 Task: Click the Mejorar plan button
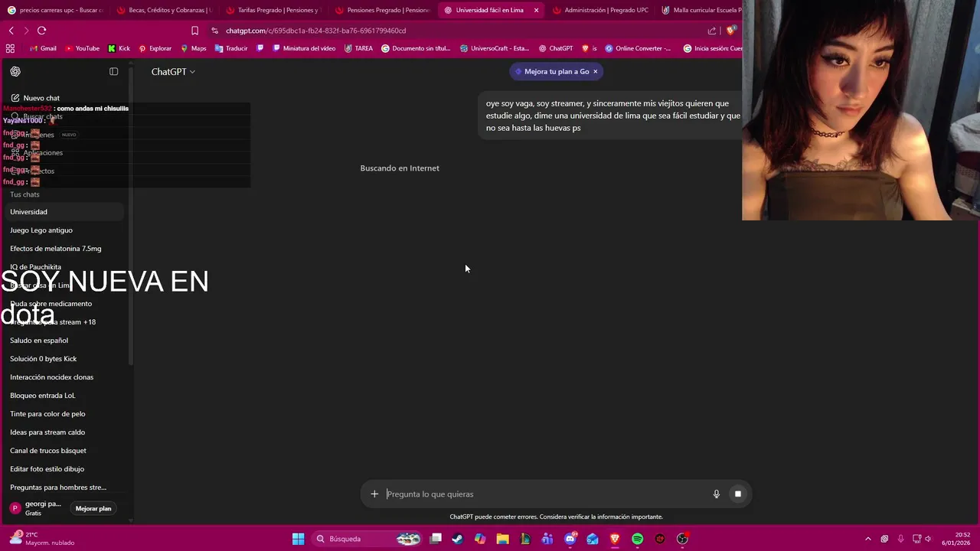[x=93, y=508]
